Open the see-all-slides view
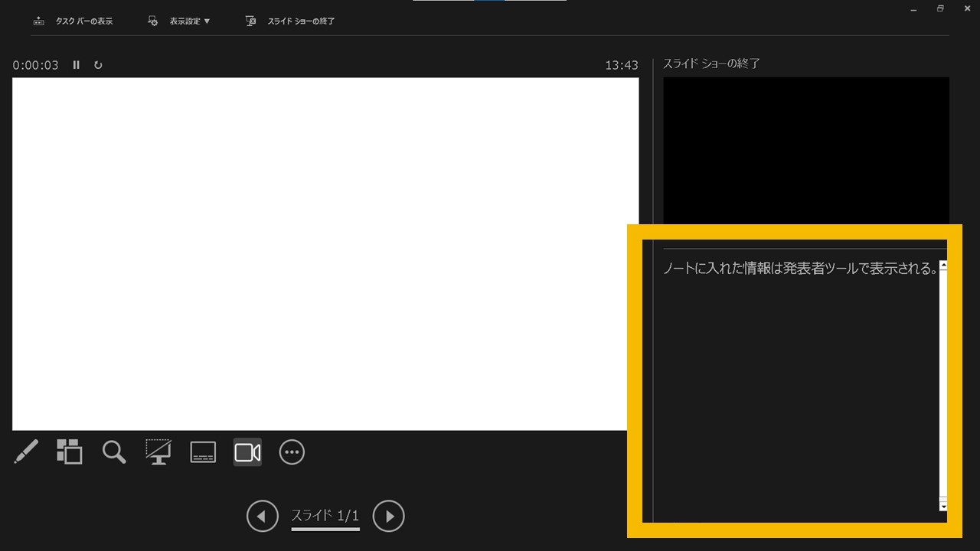This screenshot has width=980, height=551. point(69,452)
